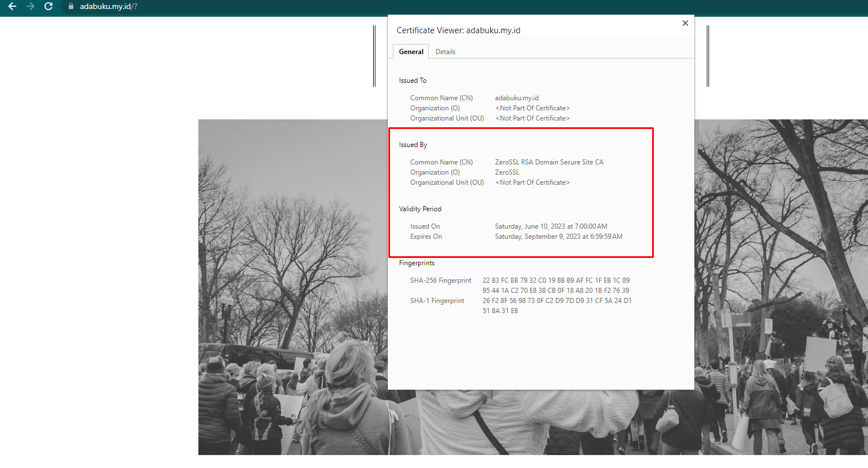Select the SHA-1 Fingerprint label
The height and width of the screenshot is (468, 868).
[x=437, y=301]
